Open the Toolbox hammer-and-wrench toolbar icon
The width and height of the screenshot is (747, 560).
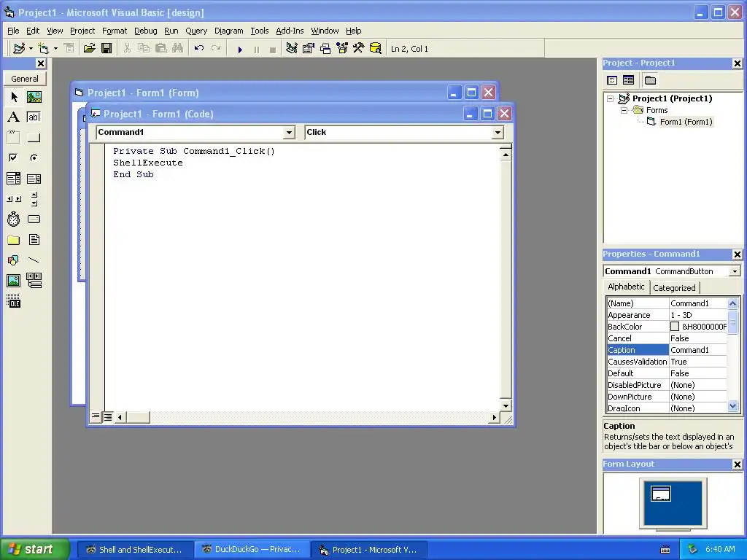[x=359, y=49]
